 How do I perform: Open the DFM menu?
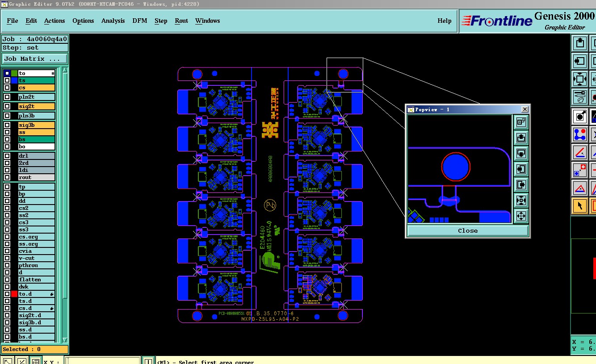pyautogui.click(x=139, y=21)
